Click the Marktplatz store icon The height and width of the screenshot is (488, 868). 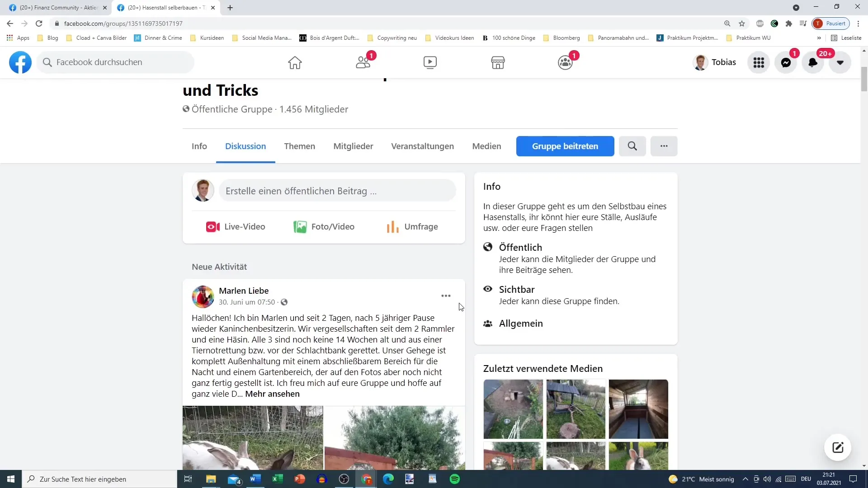click(497, 62)
